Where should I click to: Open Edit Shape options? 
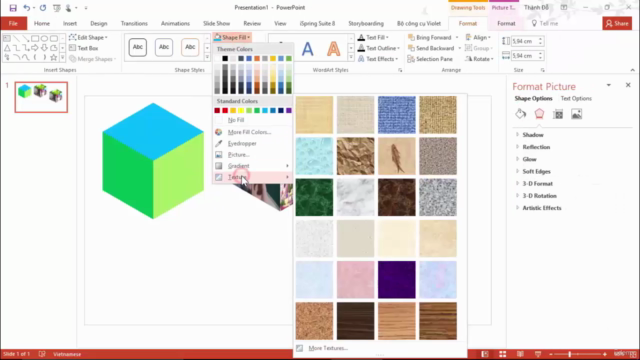[88, 37]
